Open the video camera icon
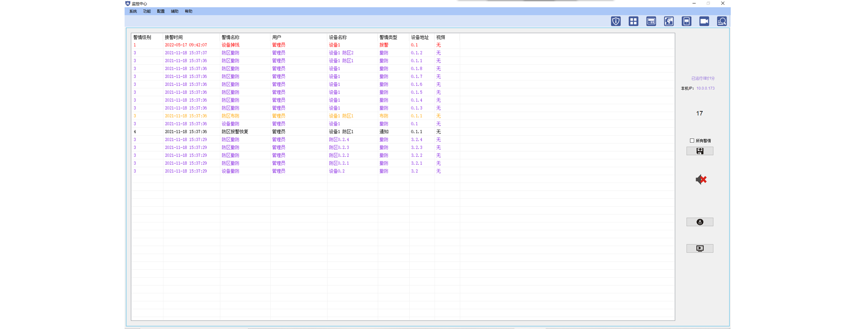868x329 pixels. 704,21
